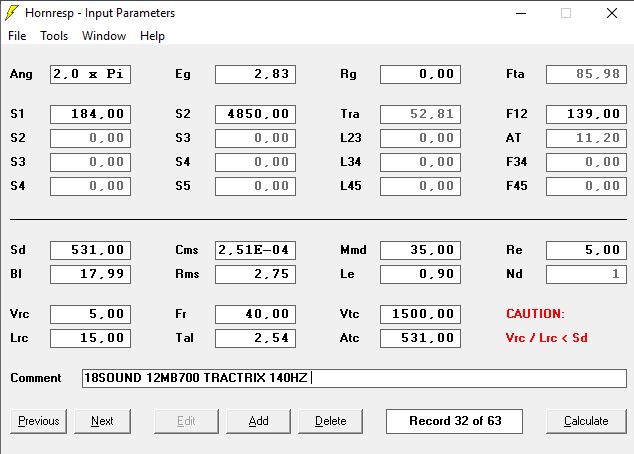Screen dimensions: 634x454
Task: Select the Lrc field with 15,00
Action: pos(90,338)
